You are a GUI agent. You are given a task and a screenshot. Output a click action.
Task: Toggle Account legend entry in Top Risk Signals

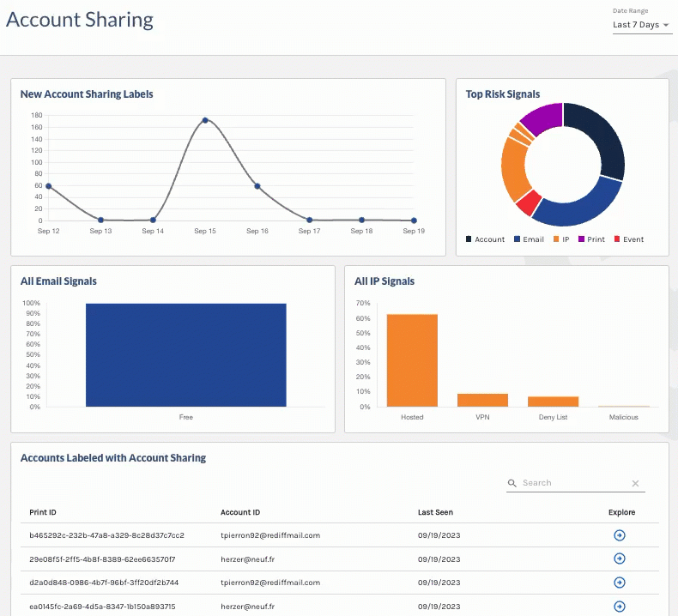485,239
